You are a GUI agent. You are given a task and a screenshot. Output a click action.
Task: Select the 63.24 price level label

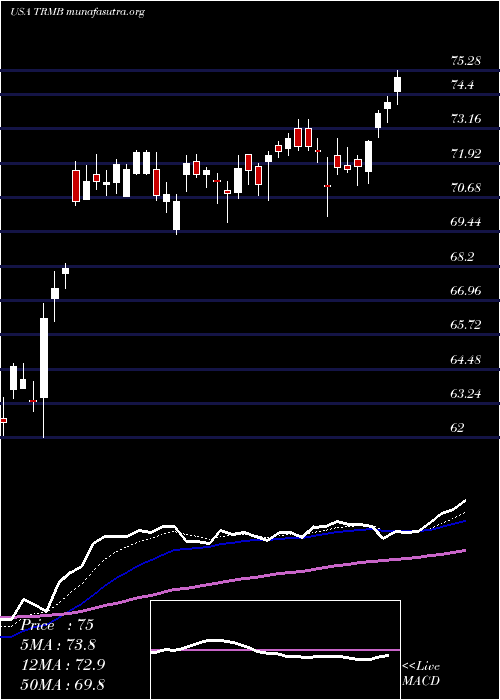pos(466,394)
